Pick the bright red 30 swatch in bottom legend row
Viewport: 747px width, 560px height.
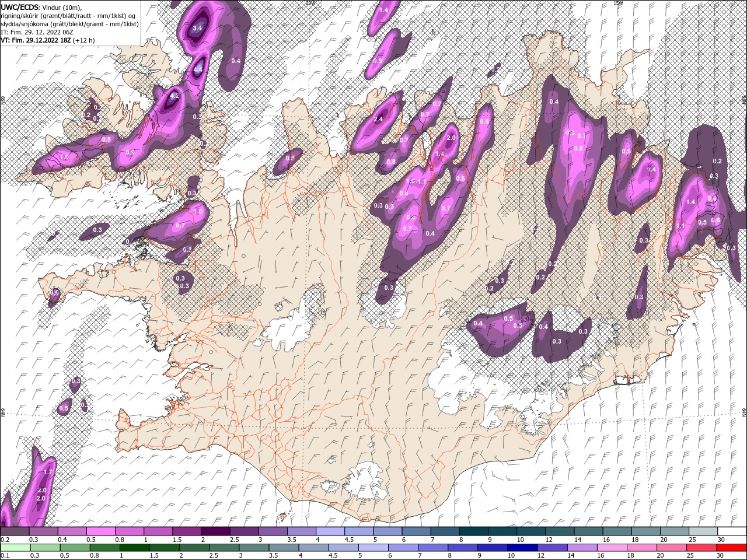click(x=731, y=548)
